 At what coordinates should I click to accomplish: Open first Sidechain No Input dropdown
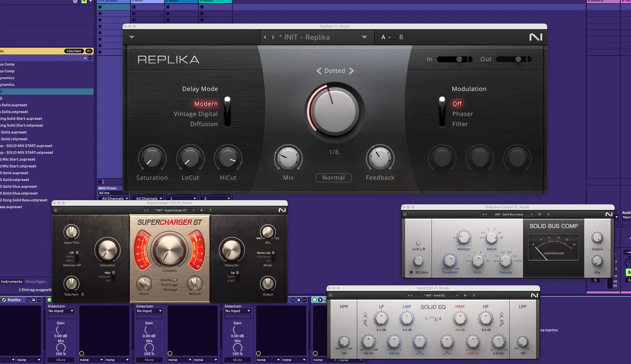coord(61,311)
